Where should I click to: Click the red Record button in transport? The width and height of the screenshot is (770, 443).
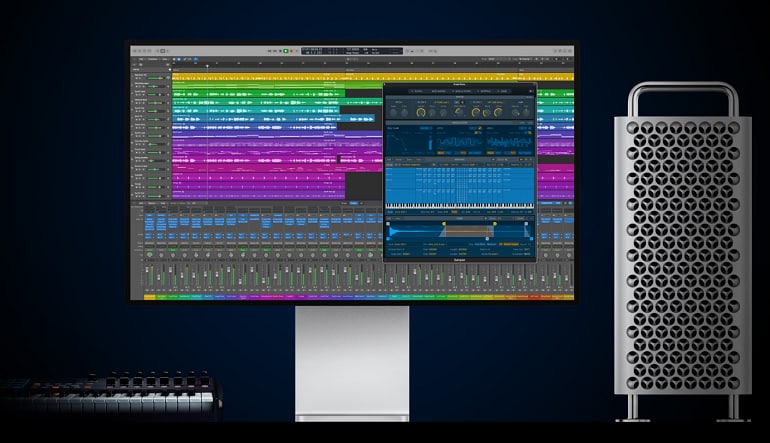[291, 51]
